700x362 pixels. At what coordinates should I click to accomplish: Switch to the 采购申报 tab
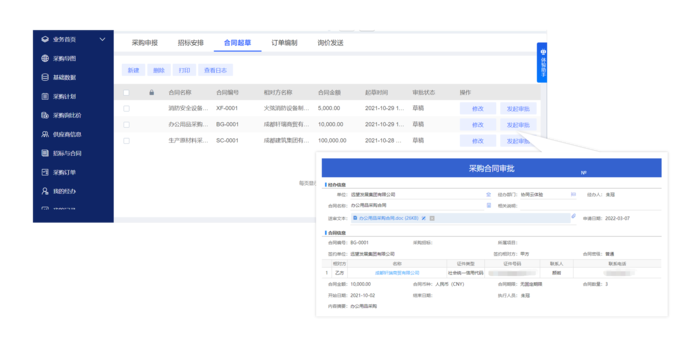145,43
